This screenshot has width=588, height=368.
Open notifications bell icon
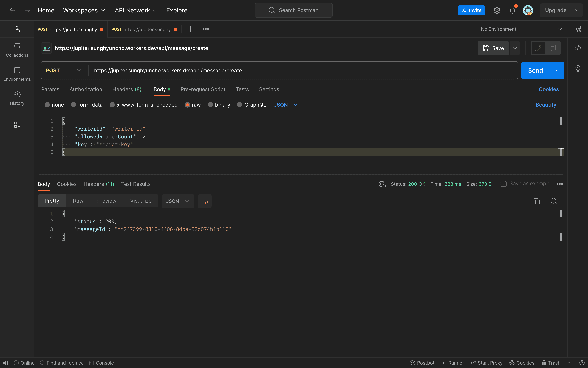coord(512,10)
